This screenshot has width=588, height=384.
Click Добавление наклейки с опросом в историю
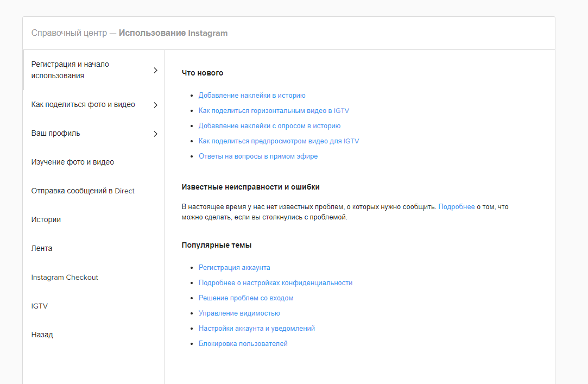tap(269, 126)
